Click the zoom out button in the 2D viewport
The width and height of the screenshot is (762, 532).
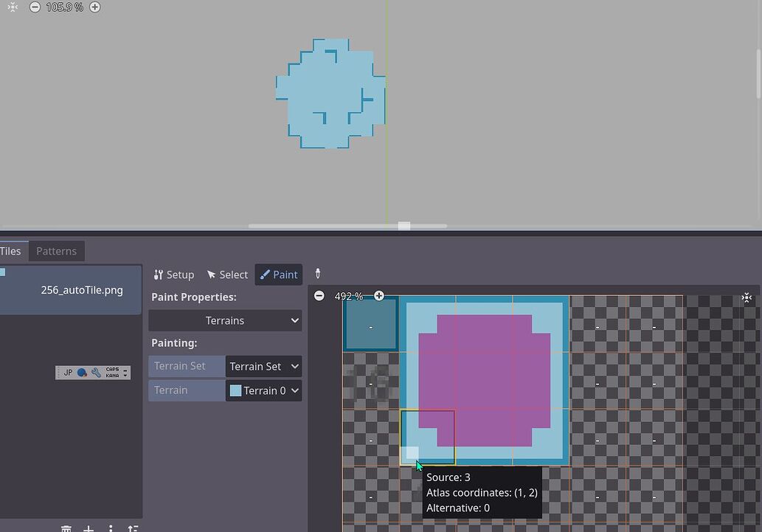(x=34, y=7)
